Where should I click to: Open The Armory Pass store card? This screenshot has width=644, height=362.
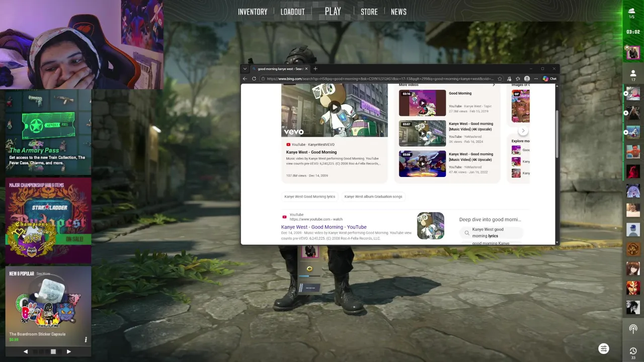(48, 132)
